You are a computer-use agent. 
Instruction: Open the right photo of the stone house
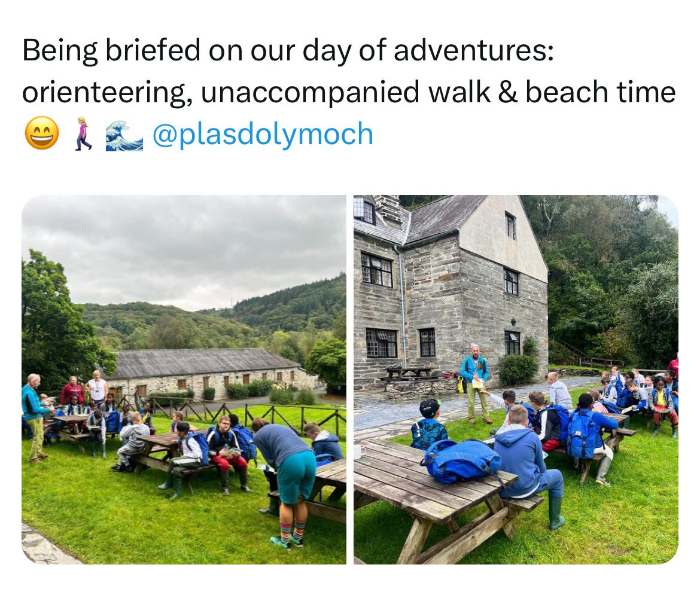coord(515,379)
